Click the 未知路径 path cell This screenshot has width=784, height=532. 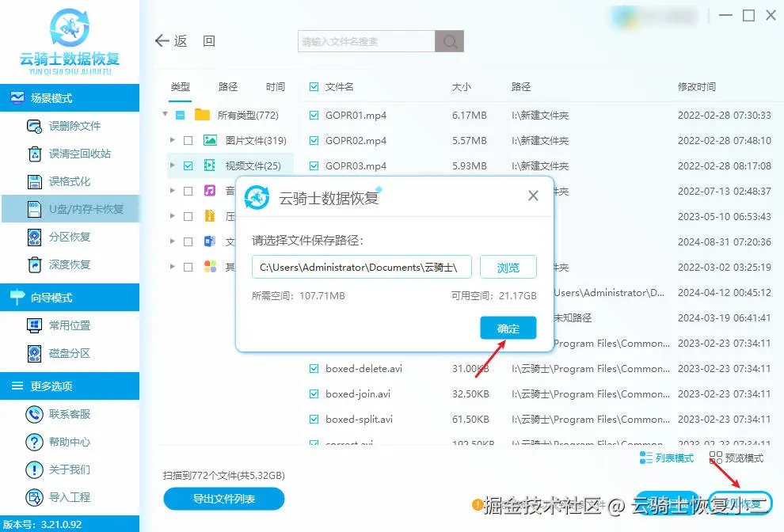pyautogui.click(x=573, y=318)
